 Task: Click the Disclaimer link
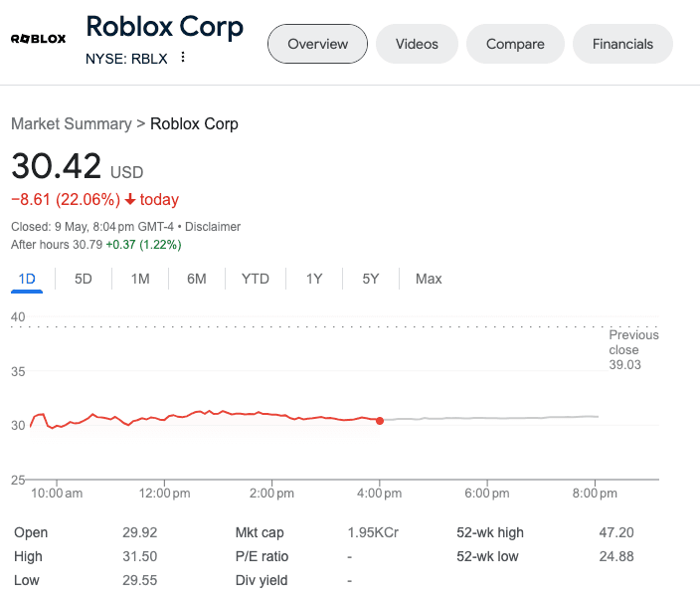coord(213,226)
